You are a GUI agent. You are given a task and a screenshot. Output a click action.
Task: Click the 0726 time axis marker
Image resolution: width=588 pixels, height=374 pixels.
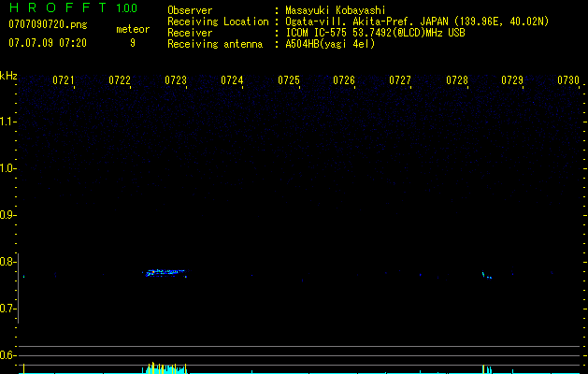coord(344,80)
